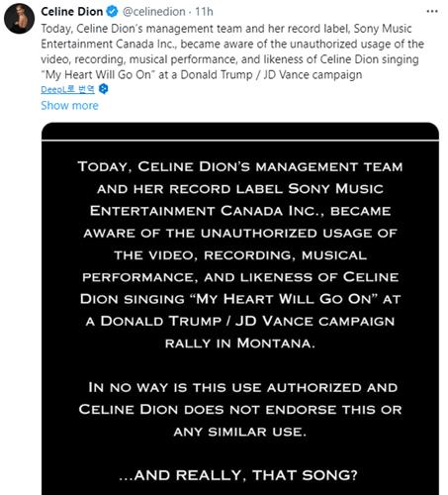
Task: Click the blue verified badge
Action: click(x=113, y=12)
